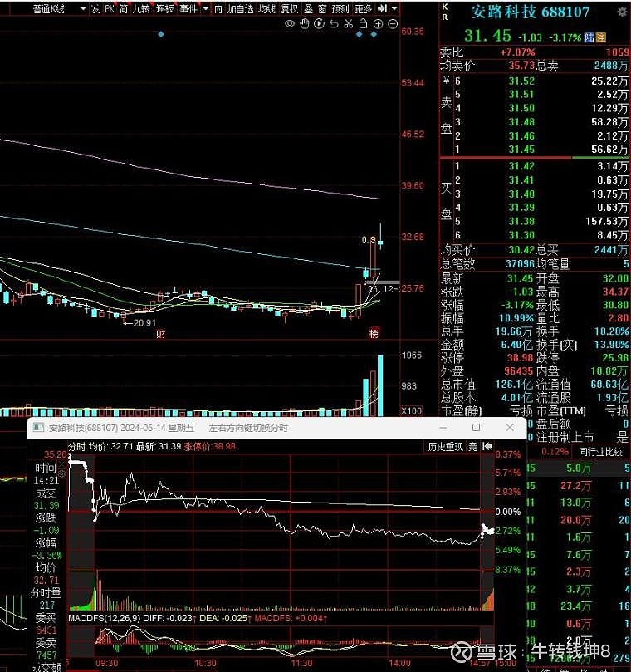Toggle the chart lock icon
Viewport: 631px width, 672px height.
(x=363, y=24)
